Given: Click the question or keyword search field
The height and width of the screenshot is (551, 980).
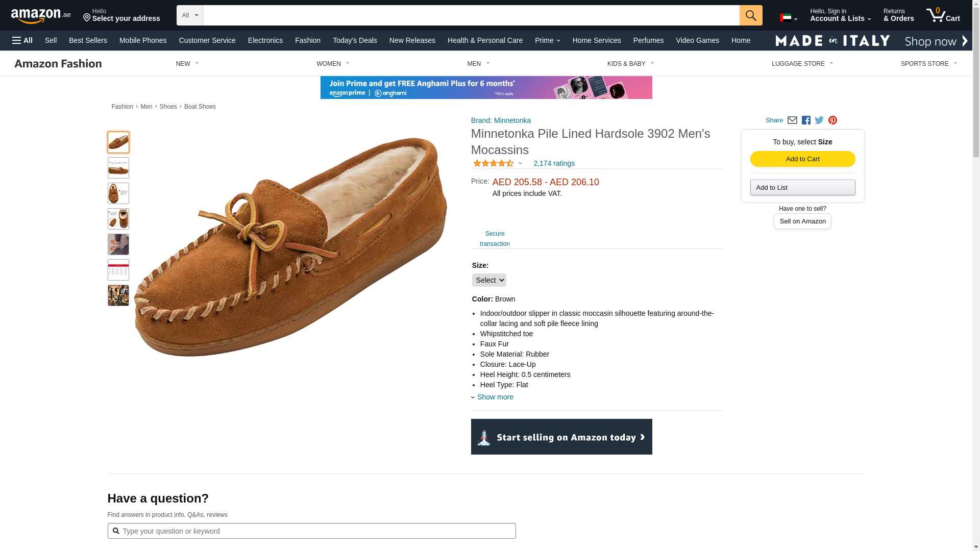Looking at the screenshot, I should click(x=316, y=531).
